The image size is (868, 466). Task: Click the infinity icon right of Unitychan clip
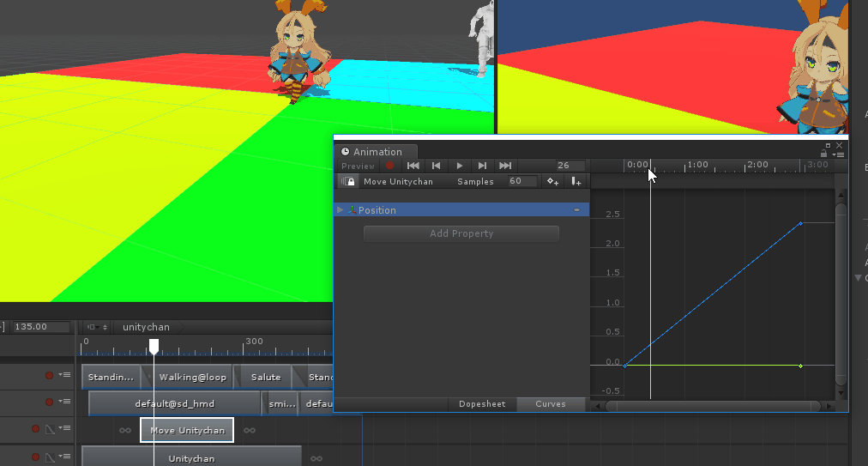316,458
